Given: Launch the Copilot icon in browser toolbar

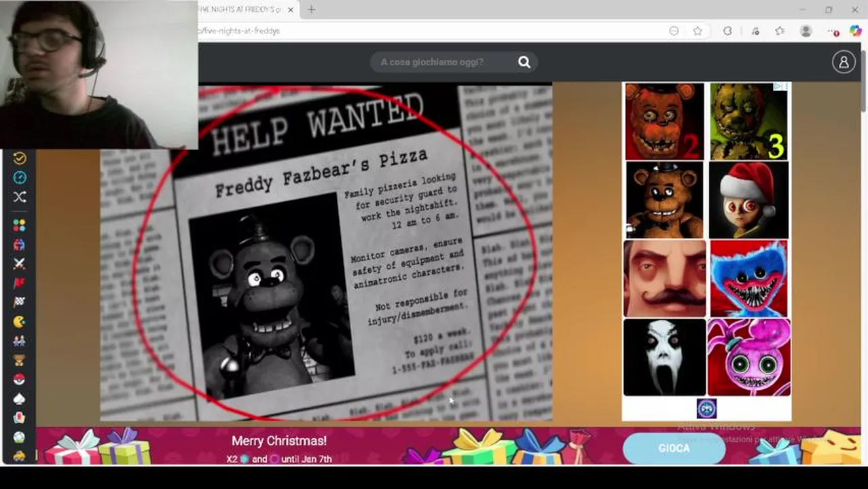Looking at the screenshot, I should click(x=856, y=31).
